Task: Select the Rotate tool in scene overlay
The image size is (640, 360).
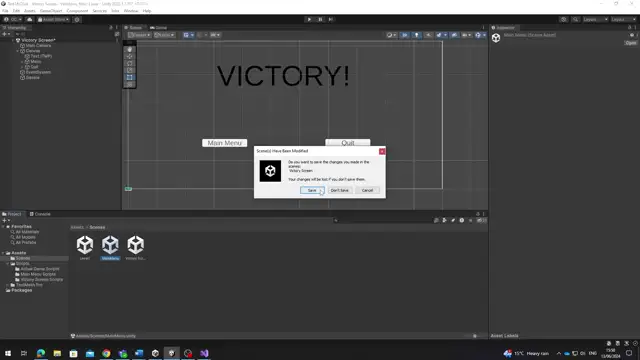Action: (130, 63)
